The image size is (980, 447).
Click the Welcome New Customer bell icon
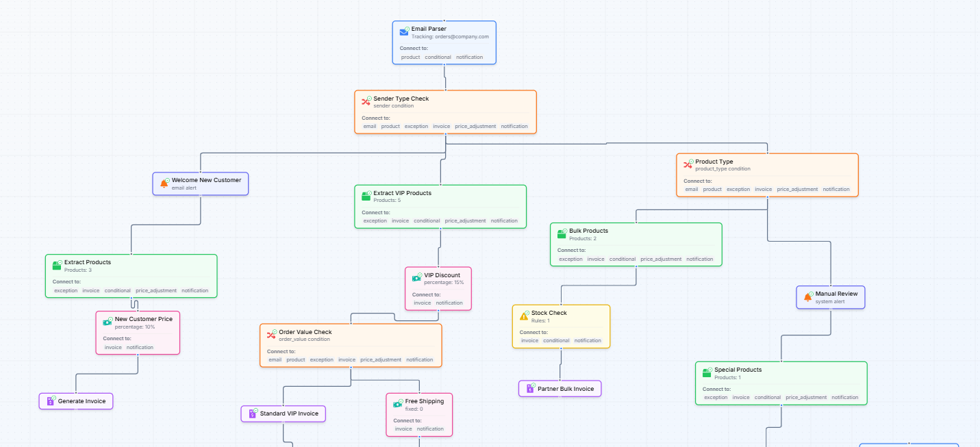pyautogui.click(x=164, y=183)
